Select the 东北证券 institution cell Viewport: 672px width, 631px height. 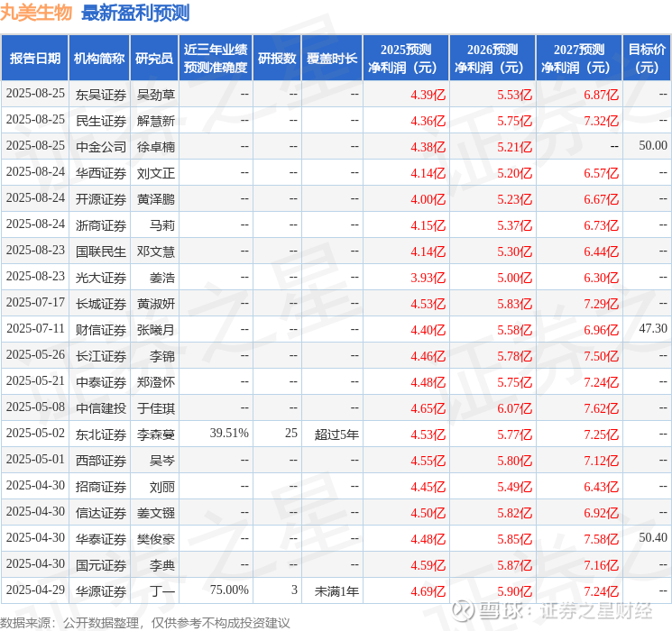(101, 434)
